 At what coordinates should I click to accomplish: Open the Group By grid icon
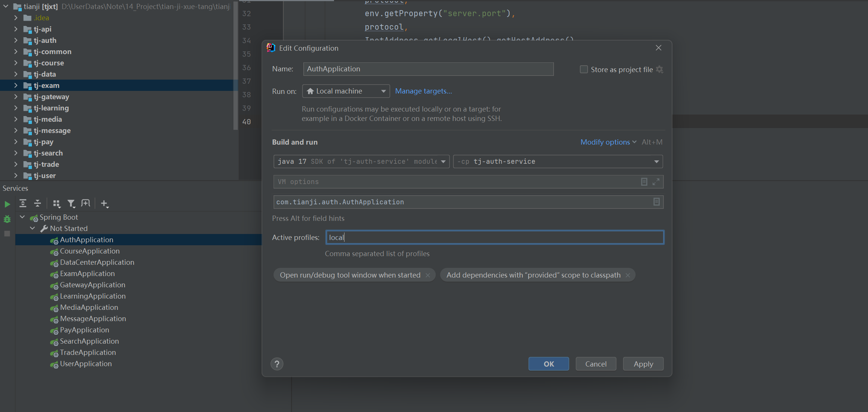point(56,204)
